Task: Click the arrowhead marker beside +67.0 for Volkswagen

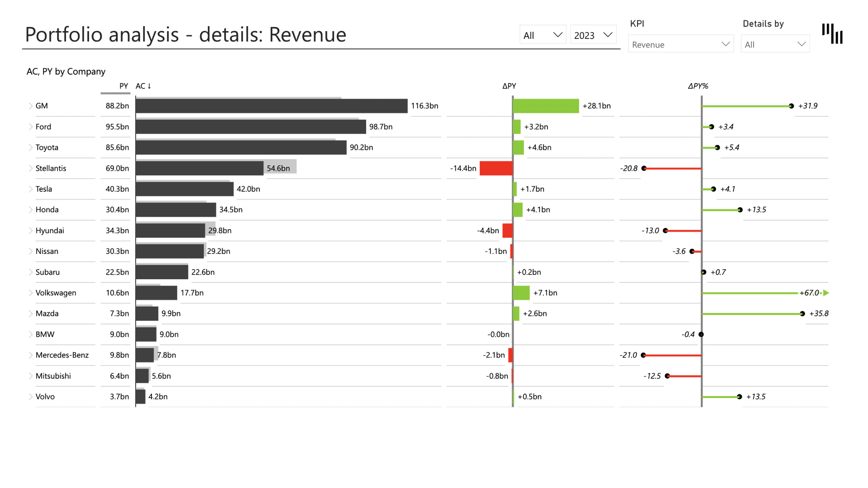Action: click(826, 293)
